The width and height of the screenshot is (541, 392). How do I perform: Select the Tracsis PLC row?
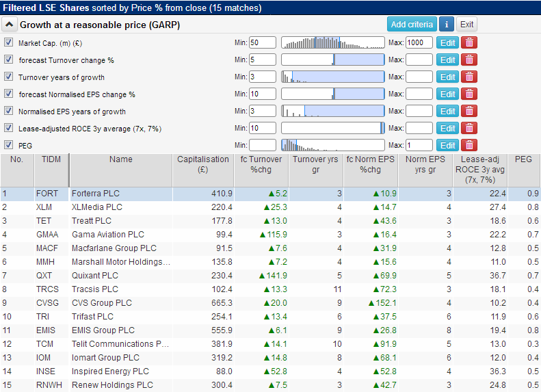click(271, 289)
